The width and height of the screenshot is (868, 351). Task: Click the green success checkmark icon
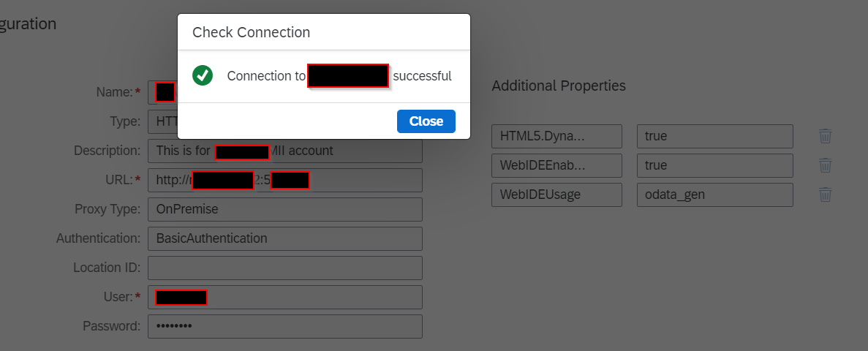point(203,75)
